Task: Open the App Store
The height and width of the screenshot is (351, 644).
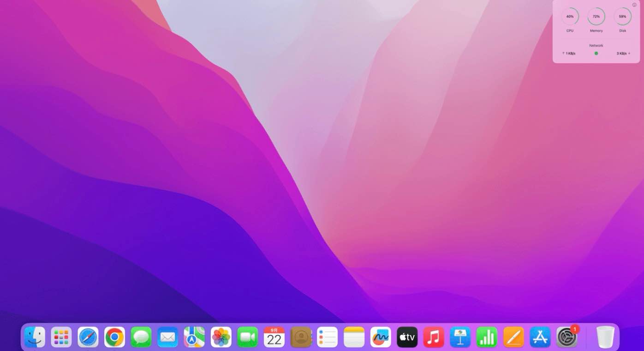Action: coord(540,338)
